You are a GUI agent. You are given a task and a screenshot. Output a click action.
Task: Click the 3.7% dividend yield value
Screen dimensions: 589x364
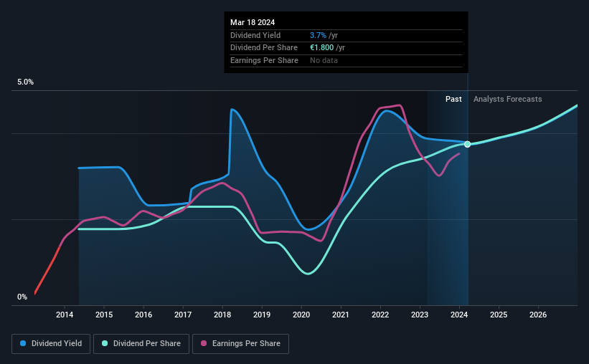(318, 35)
